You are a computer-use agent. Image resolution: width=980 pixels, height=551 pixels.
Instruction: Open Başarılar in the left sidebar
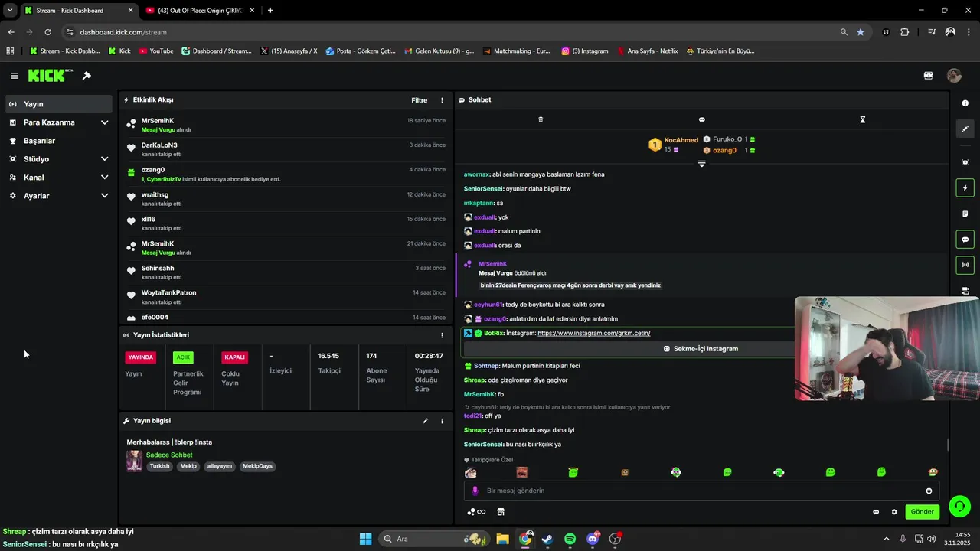(x=57, y=141)
